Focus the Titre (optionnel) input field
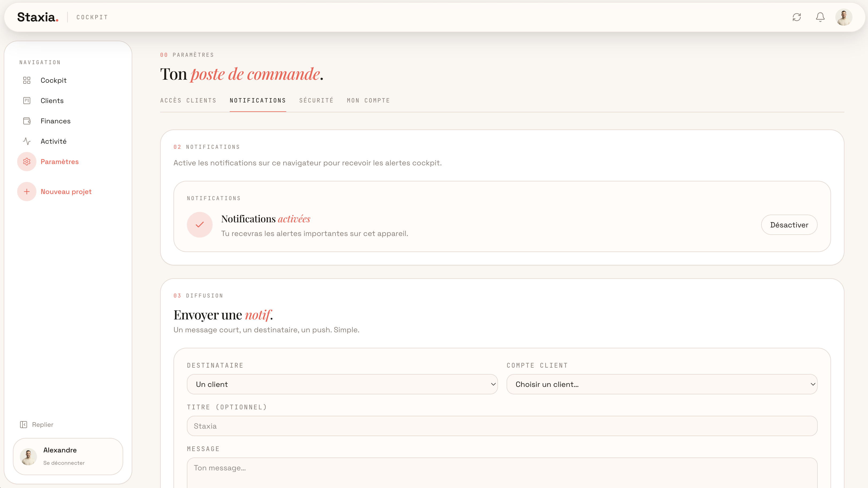The height and width of the screenshot is (488, 868). click(x=502, y=426)
